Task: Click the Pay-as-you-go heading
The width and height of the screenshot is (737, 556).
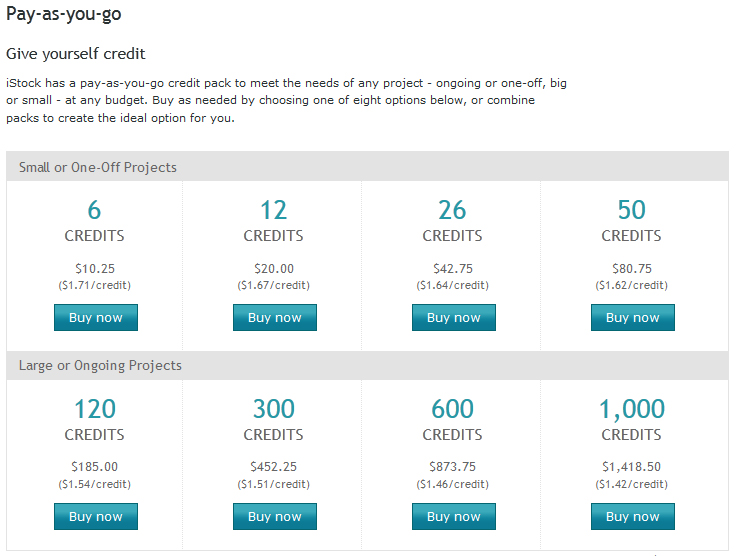Action: 63,14
